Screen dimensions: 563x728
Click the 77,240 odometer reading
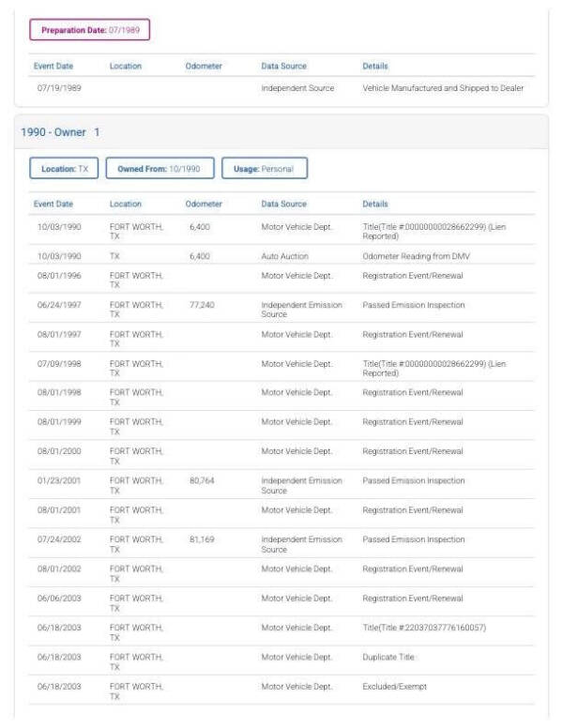[x=203, y=305]
